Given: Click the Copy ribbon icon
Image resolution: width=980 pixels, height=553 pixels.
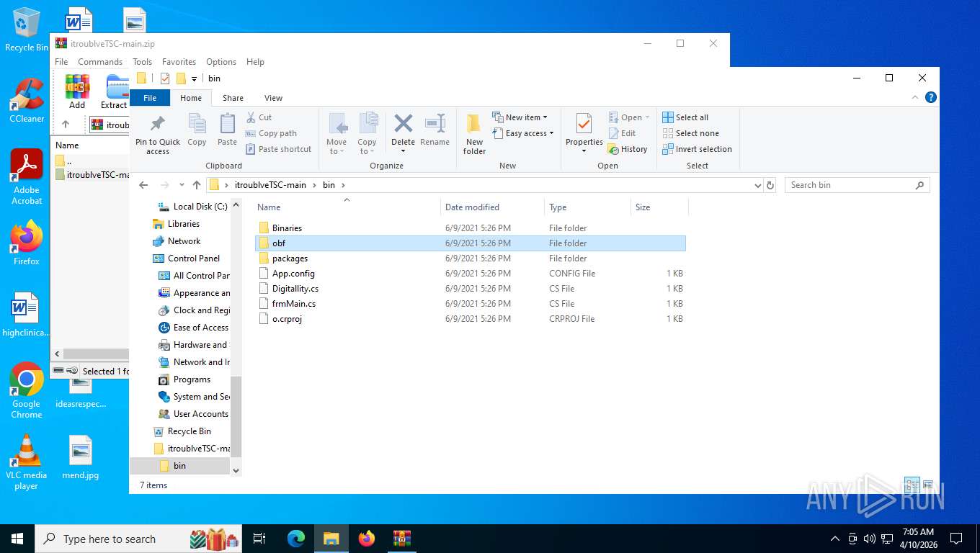Looking at the screenshot, I should tap(197, 130).
